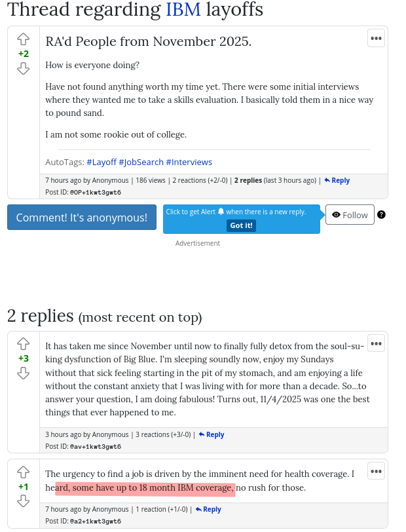Open the three-dot menu on the +1 reply
This screenshot has height=532, width=406.
[x=376, y=471]
